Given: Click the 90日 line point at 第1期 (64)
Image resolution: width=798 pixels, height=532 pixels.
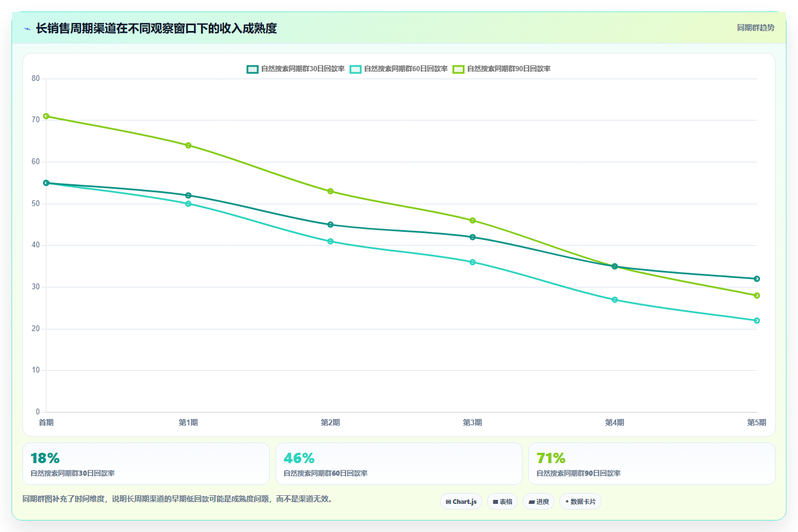Looking at the screenshot, I should (188, 145).
